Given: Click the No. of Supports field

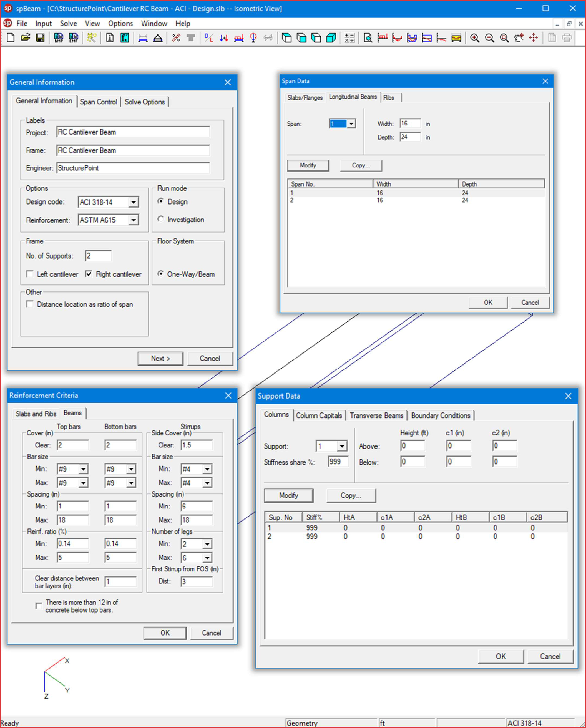Looking at the screenshot, I should (x=98, y=256).
